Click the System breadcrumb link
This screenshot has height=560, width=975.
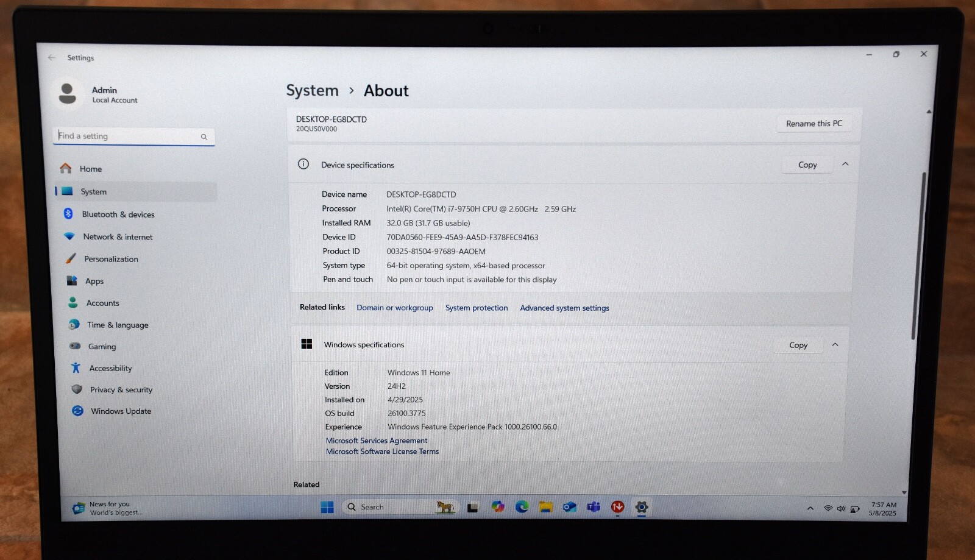point(312,91)
